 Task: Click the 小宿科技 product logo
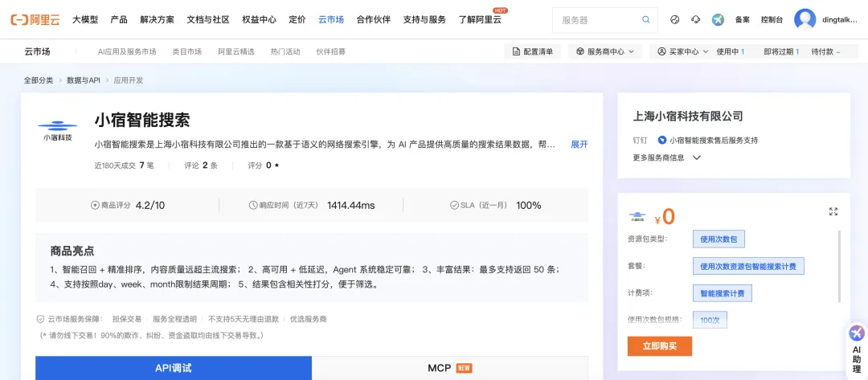(x=58, y=132)
